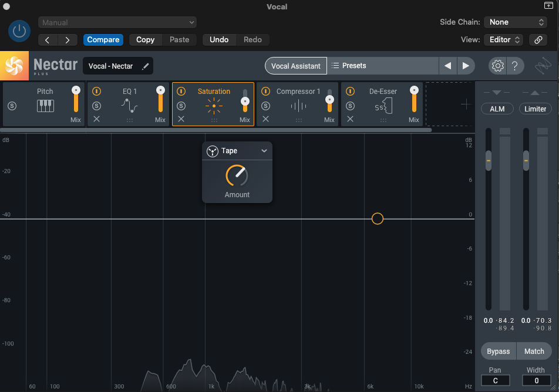
Task: Solo the De-Esser module
Action: pos(350,106)
